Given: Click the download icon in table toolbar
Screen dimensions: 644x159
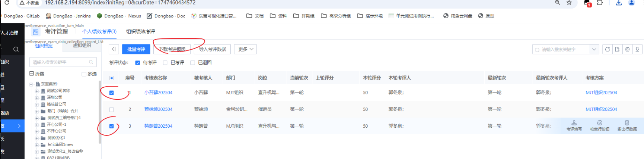Looking at the screenshot, I should (637, 49).
